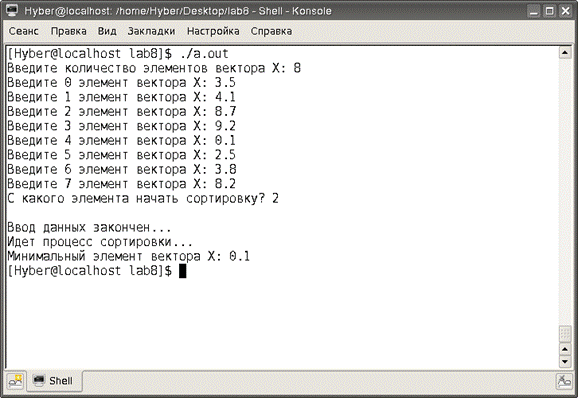Minimize the Konsole window
The height and width of the screenshot is (398, 578).
534,11
